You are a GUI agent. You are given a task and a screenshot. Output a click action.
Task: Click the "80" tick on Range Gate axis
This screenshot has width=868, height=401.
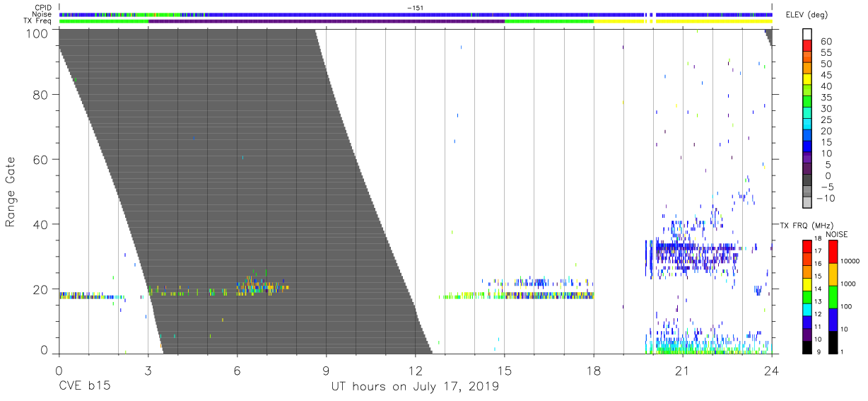coord(40,95)
